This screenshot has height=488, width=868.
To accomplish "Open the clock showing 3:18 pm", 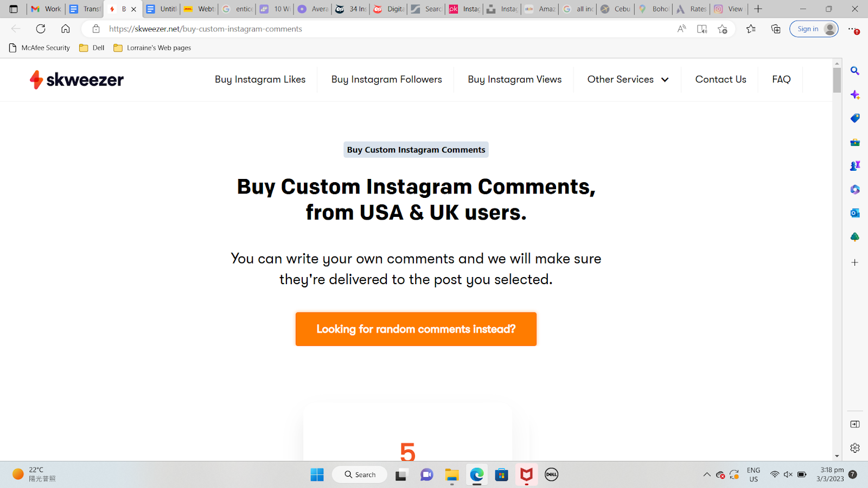I will click(x=831, y=474).
